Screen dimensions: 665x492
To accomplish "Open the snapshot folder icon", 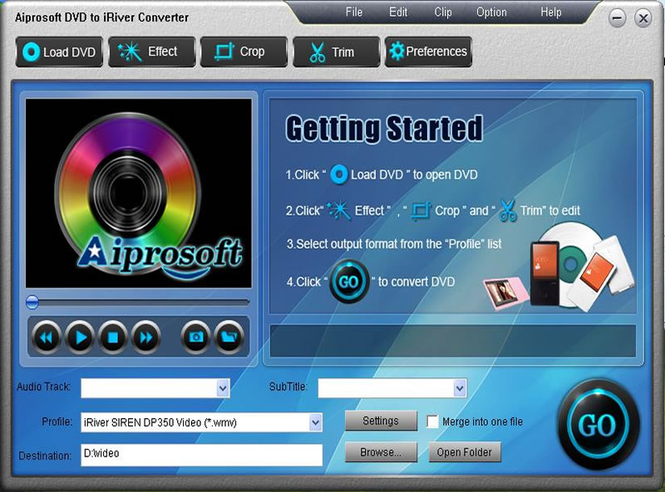I will (x=229, y=337).
